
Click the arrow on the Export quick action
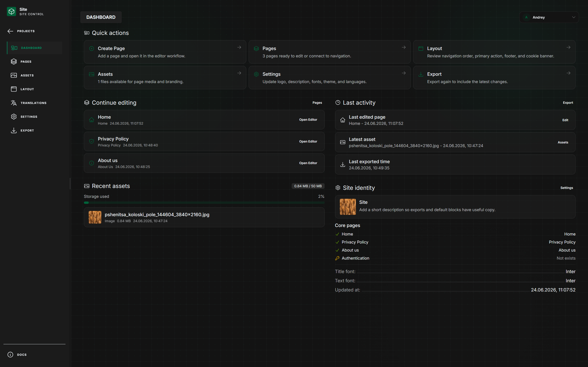[x=568, y=73]
